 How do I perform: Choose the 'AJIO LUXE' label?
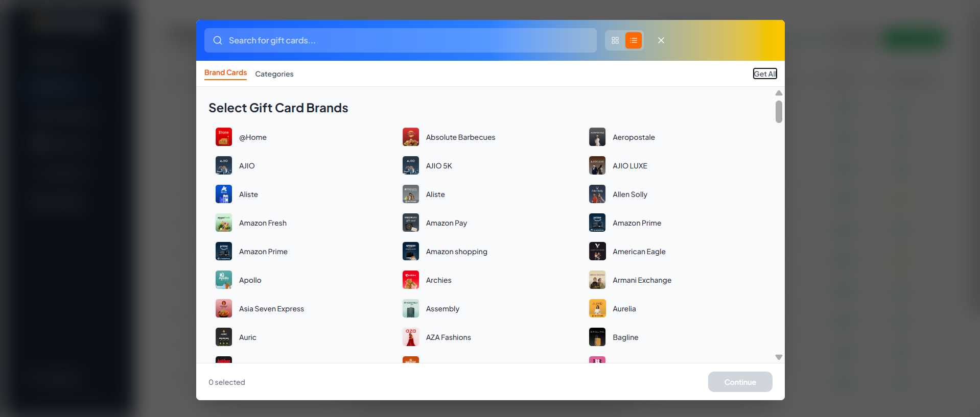coord(630,166)
